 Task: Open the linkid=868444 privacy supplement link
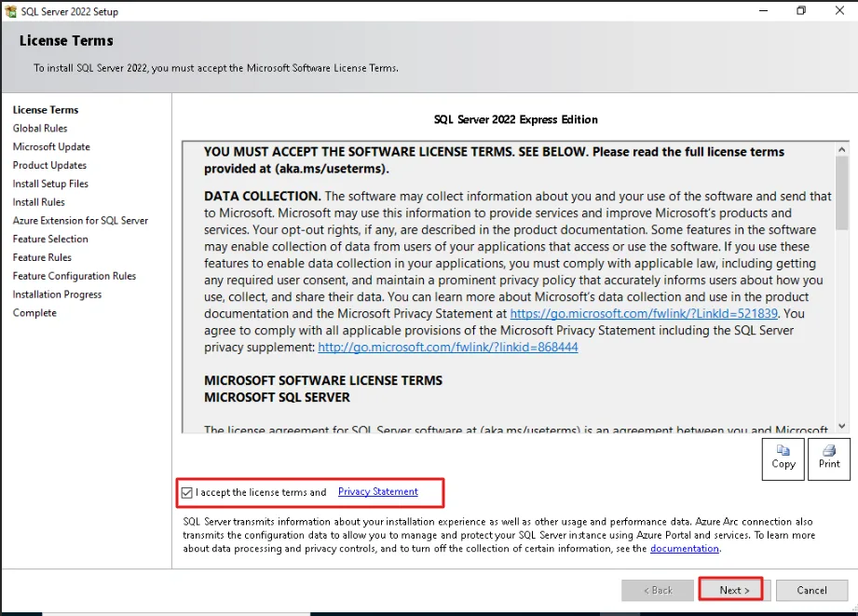point(447,348)
